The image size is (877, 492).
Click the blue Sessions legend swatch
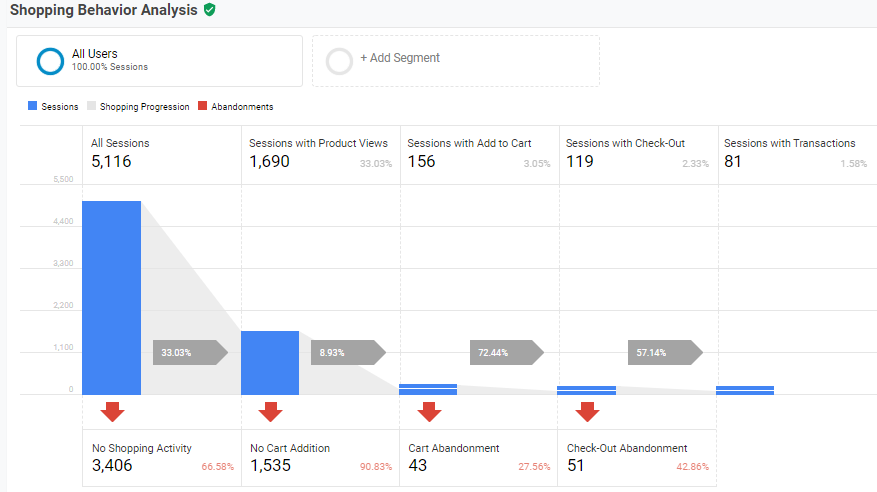34,106
